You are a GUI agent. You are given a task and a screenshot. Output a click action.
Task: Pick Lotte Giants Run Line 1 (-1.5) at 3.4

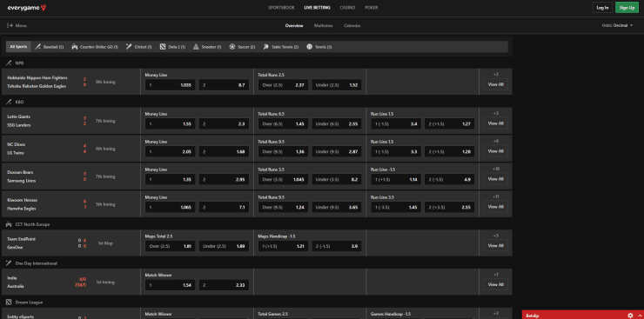[396, 123]
